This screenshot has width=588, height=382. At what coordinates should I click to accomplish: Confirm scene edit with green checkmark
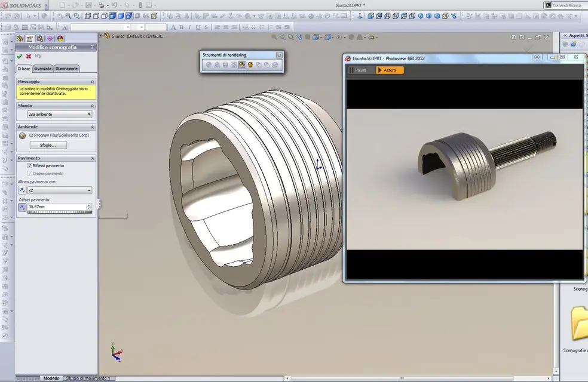pyautogui.click(x=20, y=56)
